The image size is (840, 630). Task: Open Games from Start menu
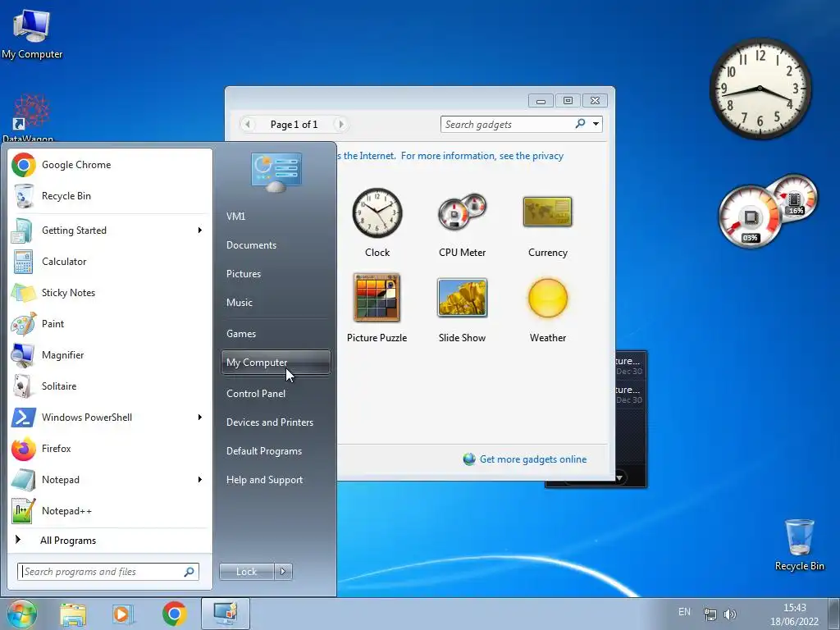pyautogui.click(x=276, y=334)
